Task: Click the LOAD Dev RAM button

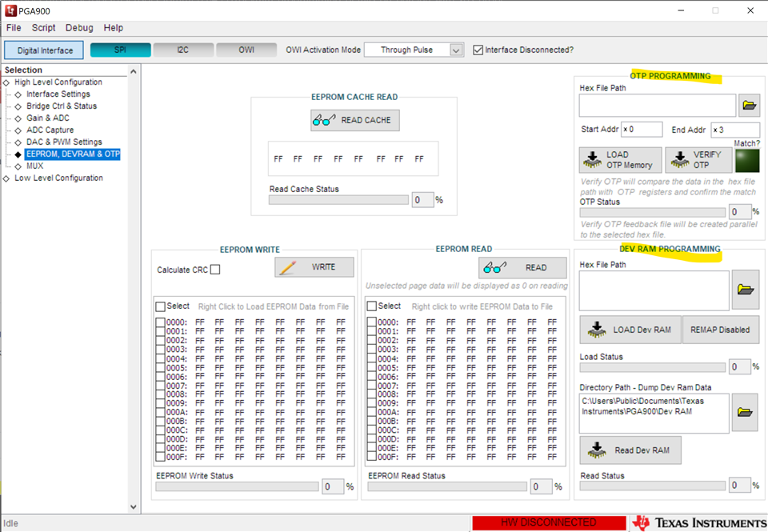Action: pos(630,330)
